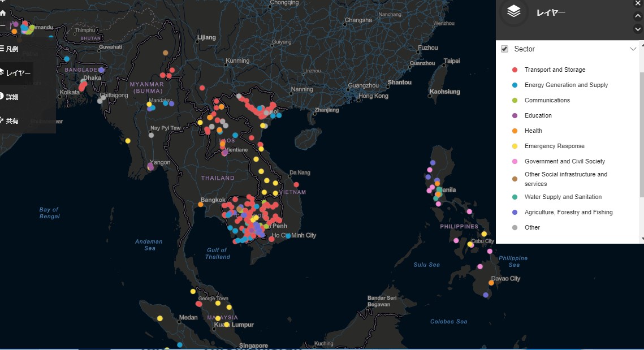Click the orange dot near Davao City
This screenshot has width=644, height=350.
coord(491,283)
